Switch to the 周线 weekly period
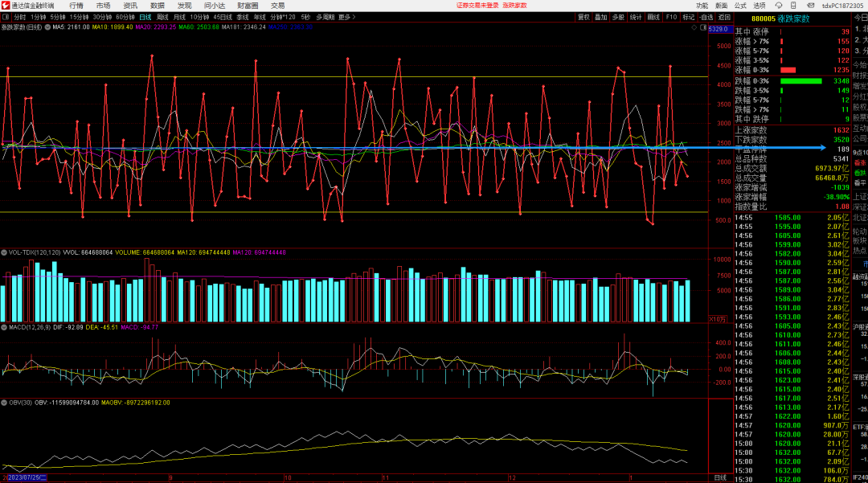 click(x=162, y=17)
